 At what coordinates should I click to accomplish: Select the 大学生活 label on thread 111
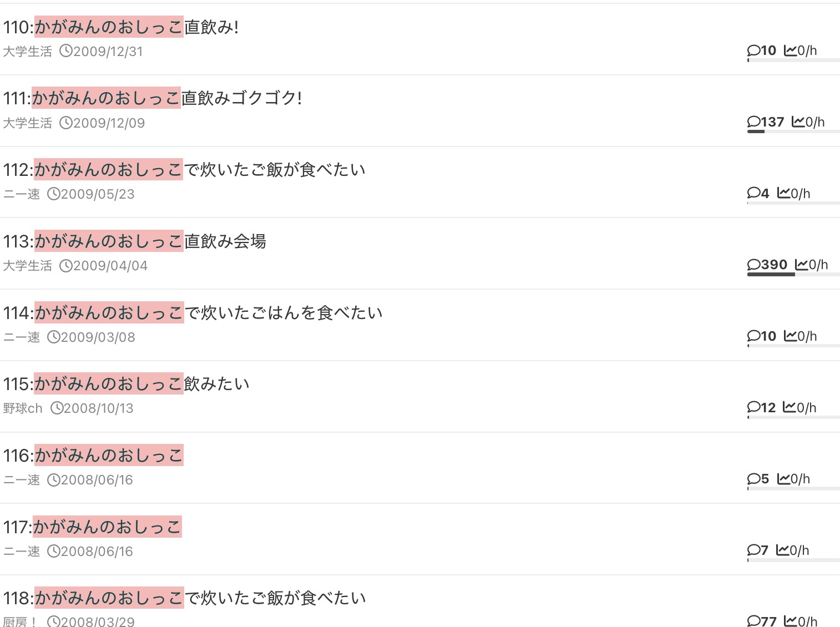27,123
